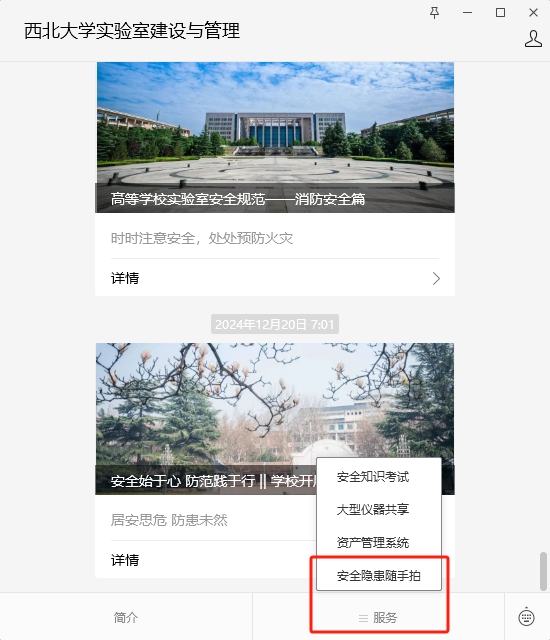Click headline 高等学校实验室安全规范——消防安全篇

coord(238,199)
